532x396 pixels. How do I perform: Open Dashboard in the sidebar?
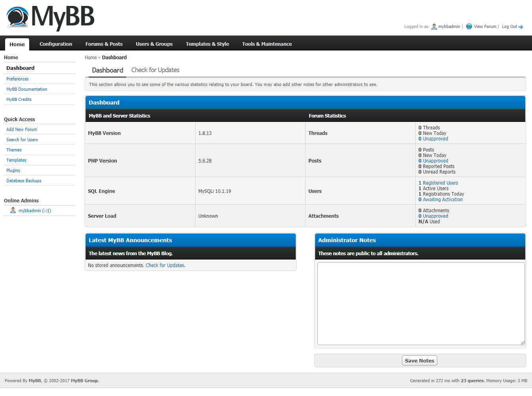click(21, 68)
